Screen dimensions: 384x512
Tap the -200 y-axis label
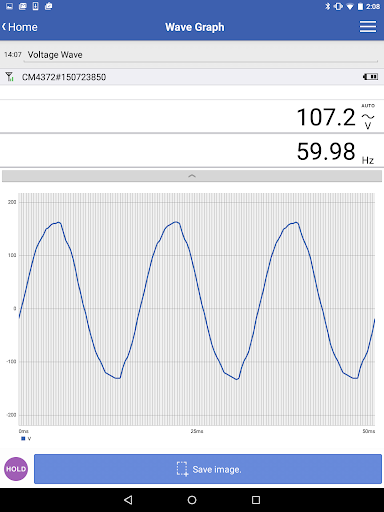11,415
